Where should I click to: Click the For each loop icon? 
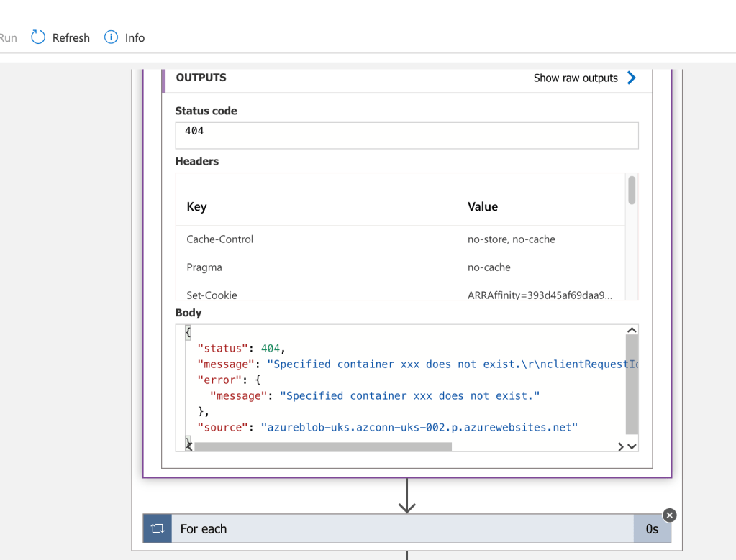click(158, 528)
